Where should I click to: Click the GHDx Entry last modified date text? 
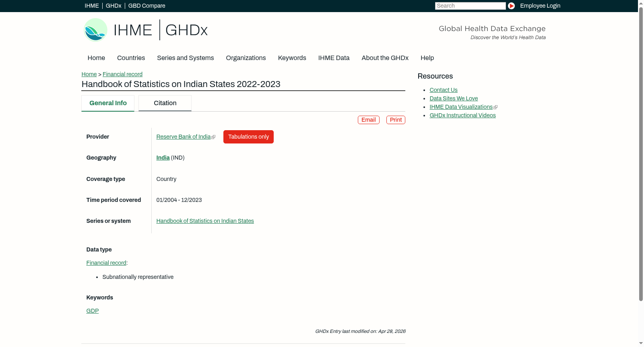[360, 331]
